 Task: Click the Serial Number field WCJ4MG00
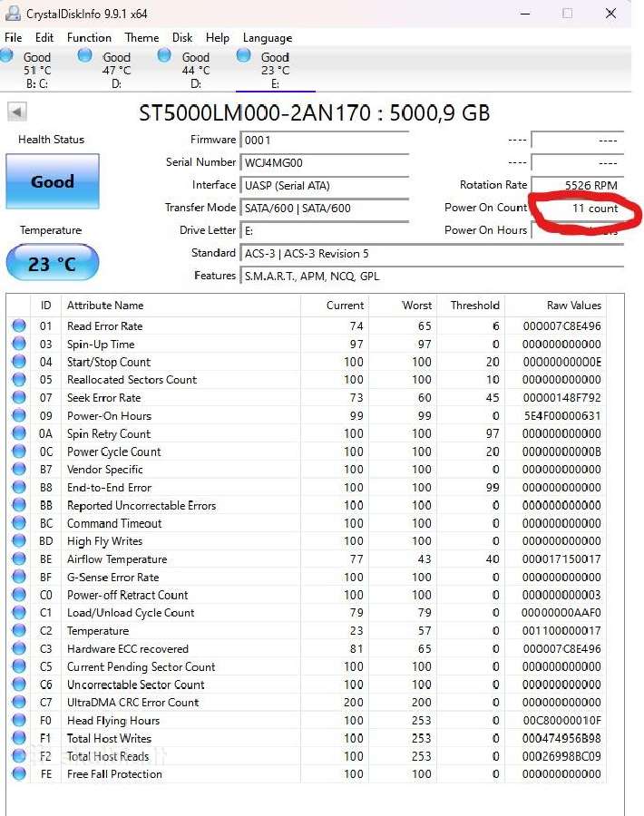(325, 163)
